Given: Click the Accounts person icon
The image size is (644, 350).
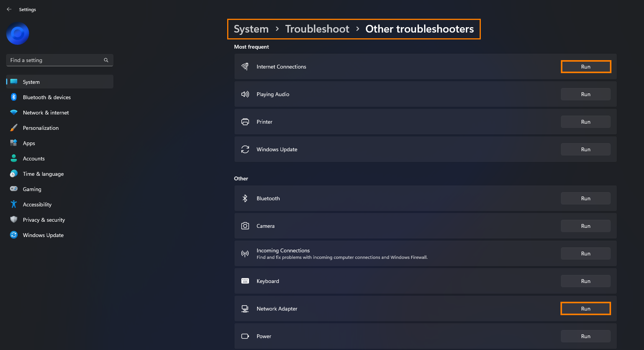Looking at the screenshot, I should click(14, 158).
